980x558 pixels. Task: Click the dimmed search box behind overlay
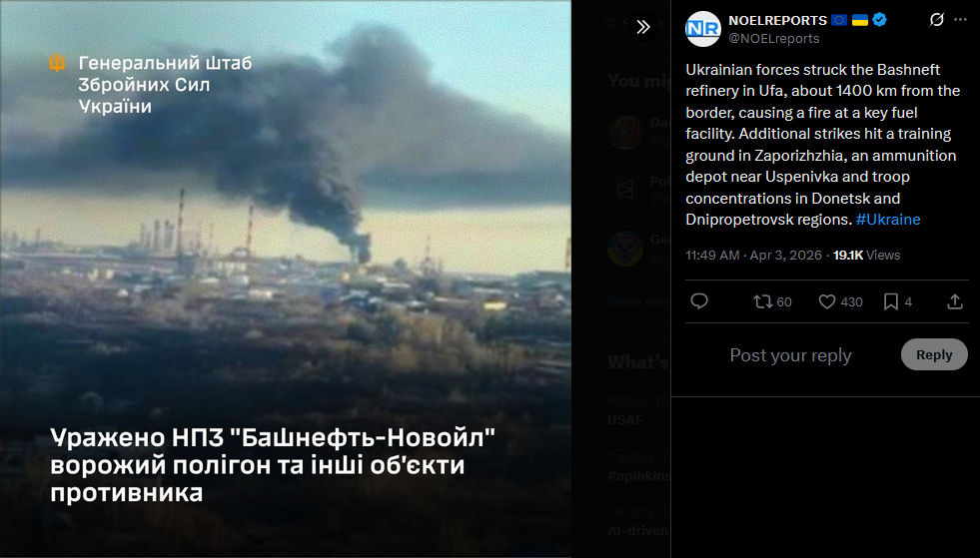pos(632,24)
